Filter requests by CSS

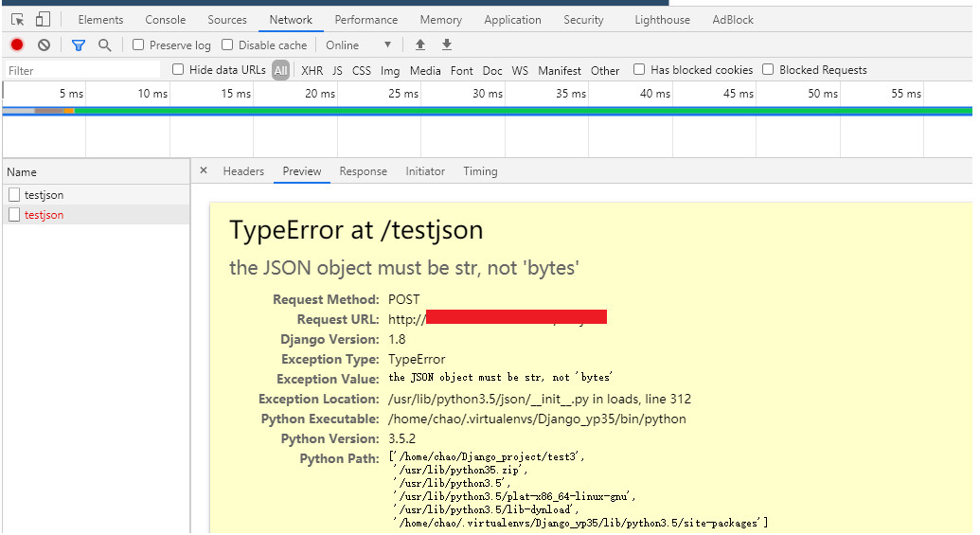click(362, 71)
